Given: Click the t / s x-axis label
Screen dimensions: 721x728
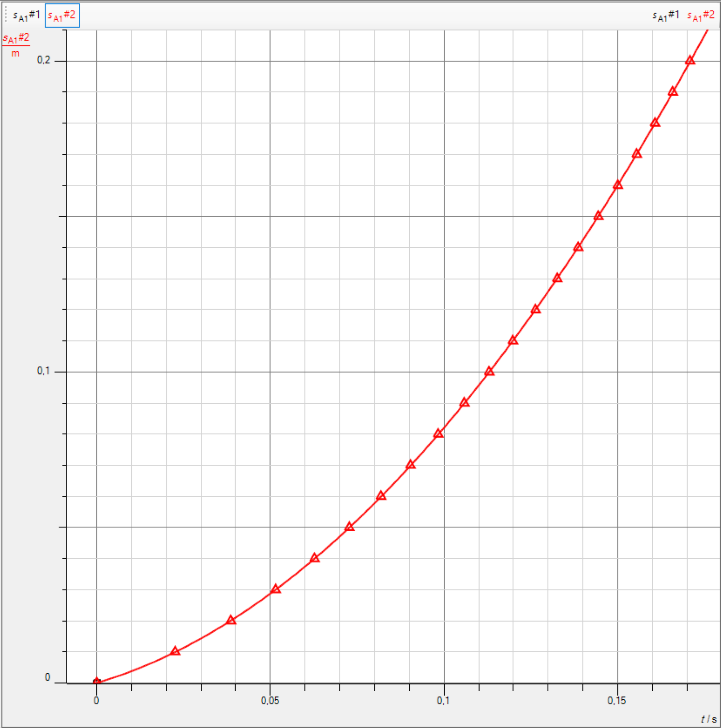Looking at the screenshot, I should [708, 719].
